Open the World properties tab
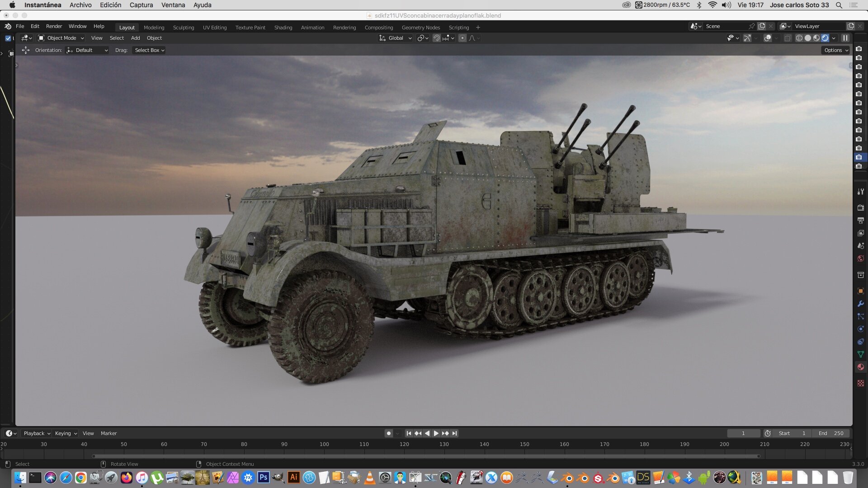 (860, 258)
